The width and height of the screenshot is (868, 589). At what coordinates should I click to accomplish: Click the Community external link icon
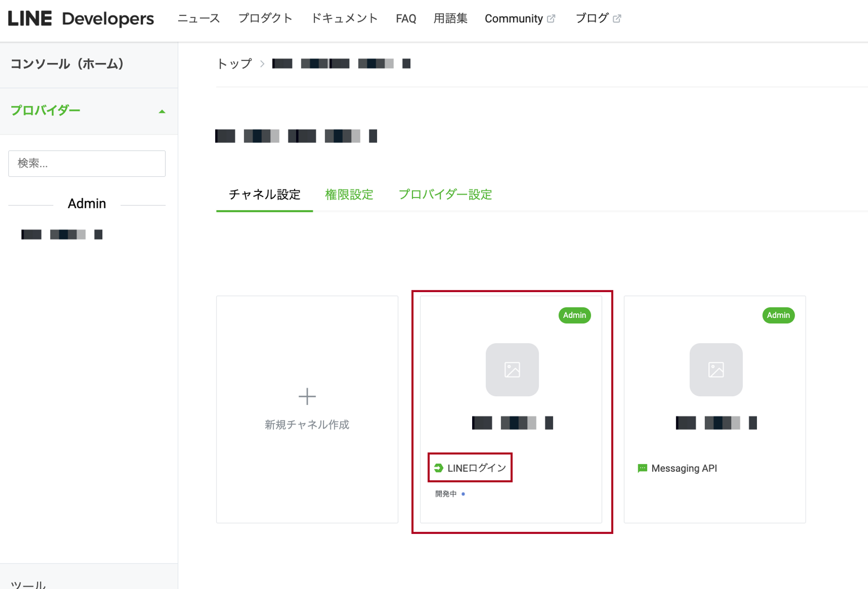pyautogui.click(x=551, y=19)
